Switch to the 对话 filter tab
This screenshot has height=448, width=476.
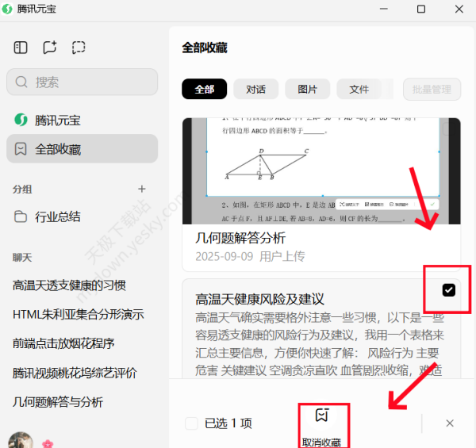coord(255,90)
